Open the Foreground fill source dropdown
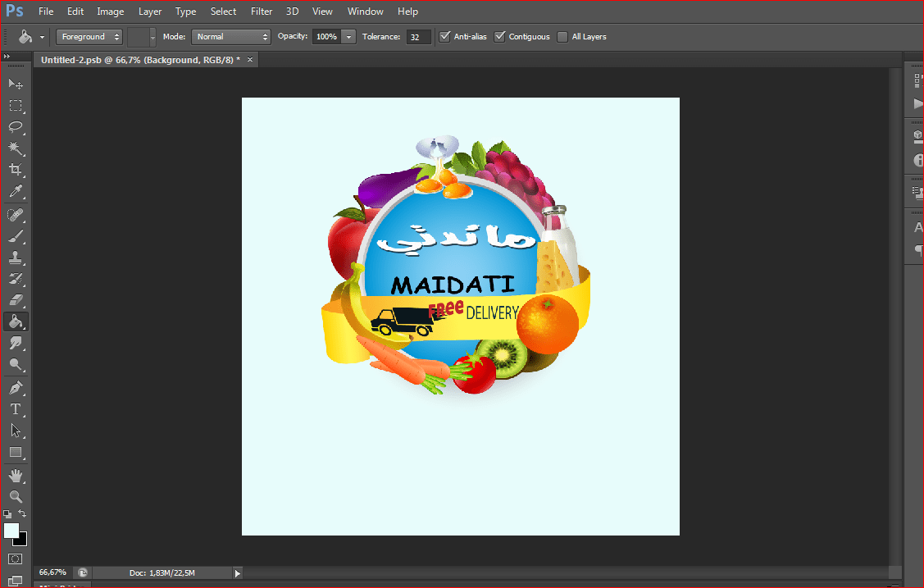This screenshot has width=924, height=588. tap(90, 36)
